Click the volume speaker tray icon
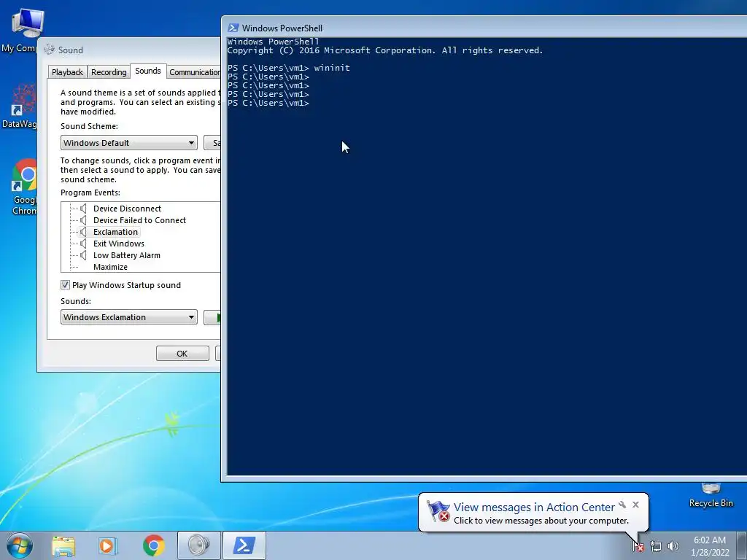The image size is (747, 560). [x=673, y=546]
